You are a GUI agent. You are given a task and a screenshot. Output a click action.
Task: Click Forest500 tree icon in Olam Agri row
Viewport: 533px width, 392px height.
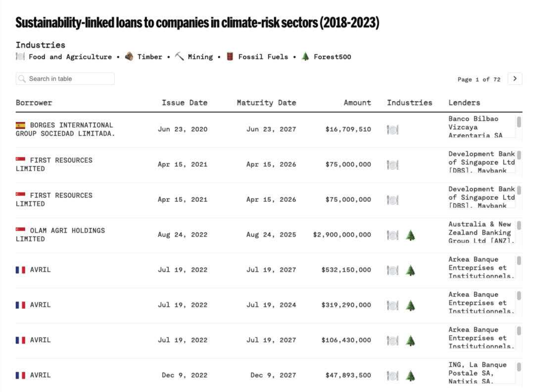pos(410,235)
